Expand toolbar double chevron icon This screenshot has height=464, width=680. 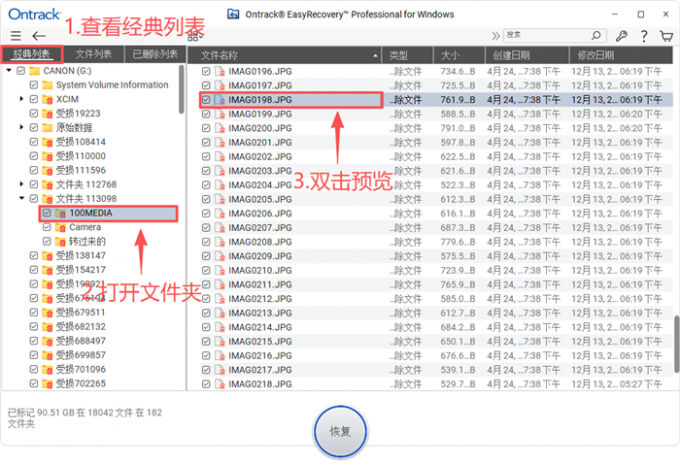pyautogui.click(x=495, y=36)
